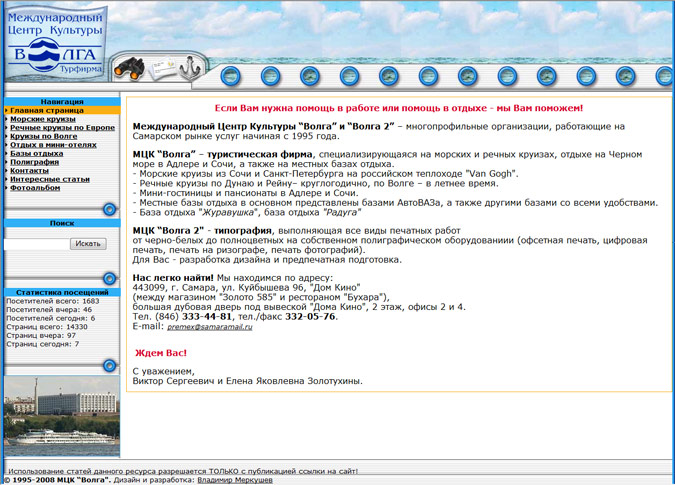Click the envelope mail icon in header
The width and height of the screenshot is (675, 485).
[162, 69]
